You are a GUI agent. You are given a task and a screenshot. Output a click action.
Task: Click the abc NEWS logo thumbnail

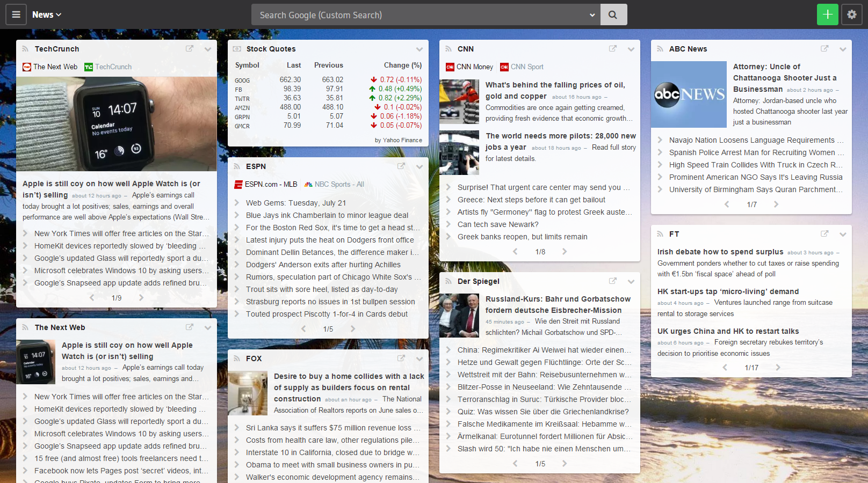689,94
